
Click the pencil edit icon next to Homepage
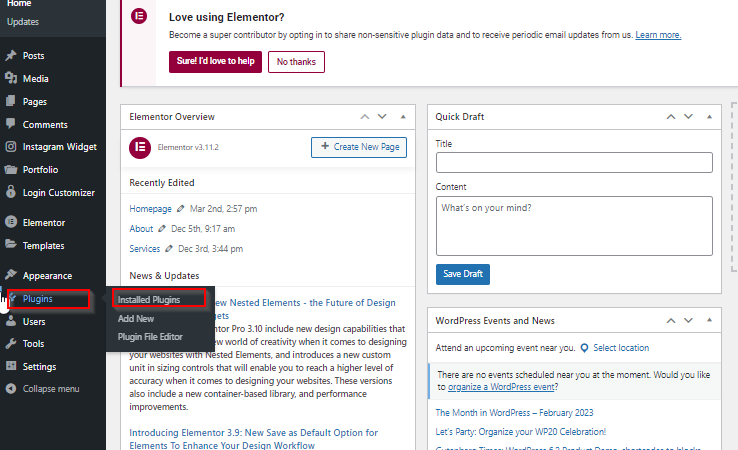(180, 208)
